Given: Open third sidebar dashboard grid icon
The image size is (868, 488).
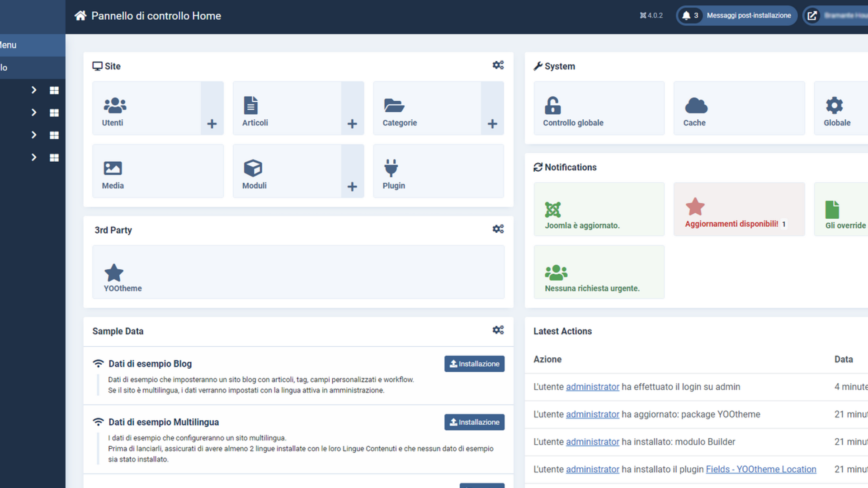Looking at the screenshot, I should point(54,135).
